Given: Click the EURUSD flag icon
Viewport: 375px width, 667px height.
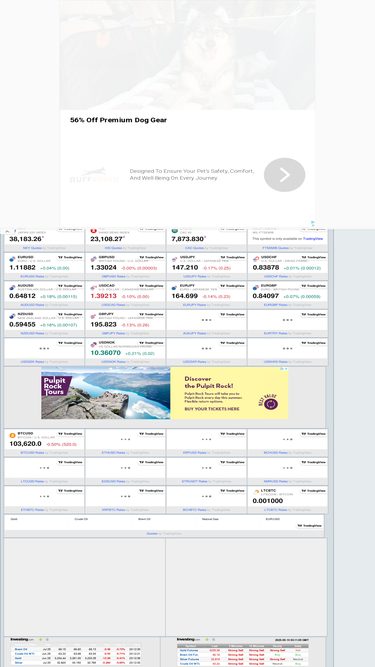Looking at the screenshot, I should click(x=12, y=259).
